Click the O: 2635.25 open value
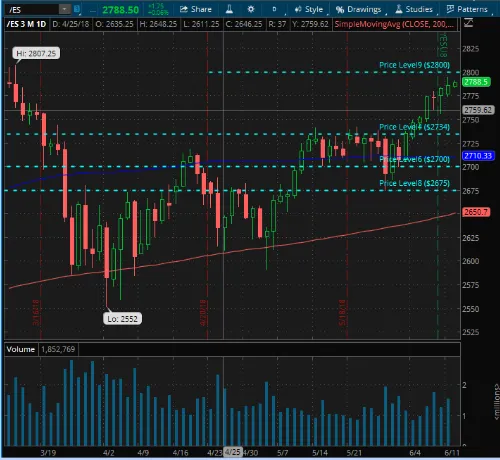 tap(114, 24)
